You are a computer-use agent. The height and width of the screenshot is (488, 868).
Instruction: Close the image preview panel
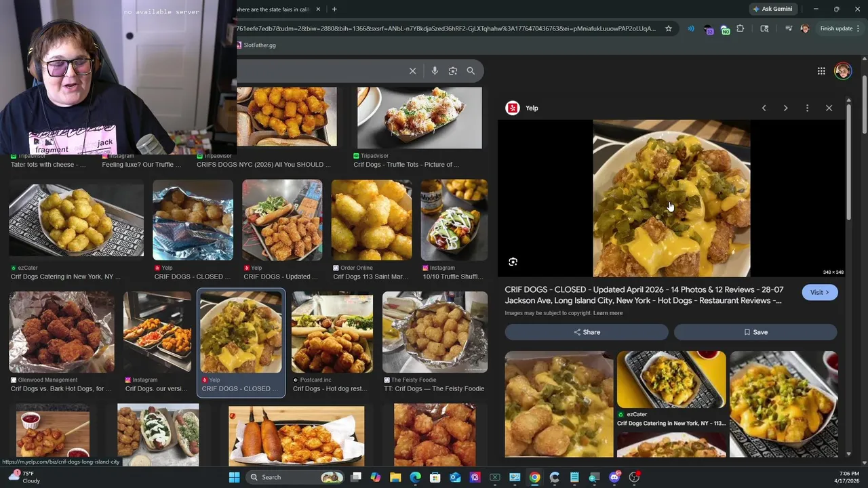pyautogui.click(x=829, y=108)
